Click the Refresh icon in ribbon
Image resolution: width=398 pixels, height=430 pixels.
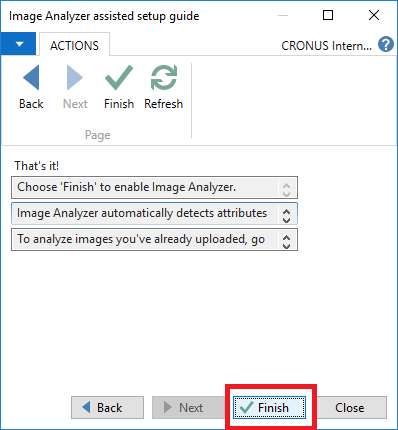[164, 78]
